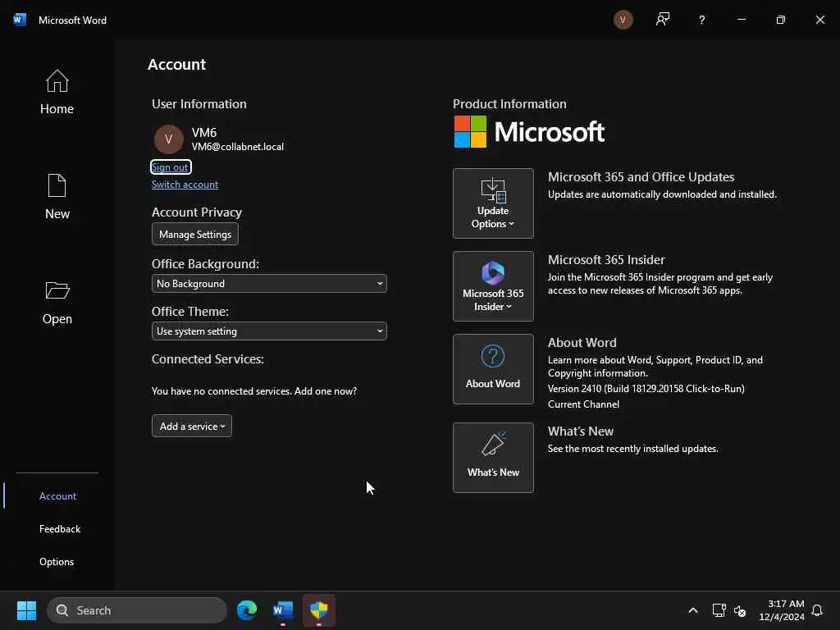
Task: Click the Microsoft logo under Product Information
Action: pyautogui.click(x=529, y=132)
